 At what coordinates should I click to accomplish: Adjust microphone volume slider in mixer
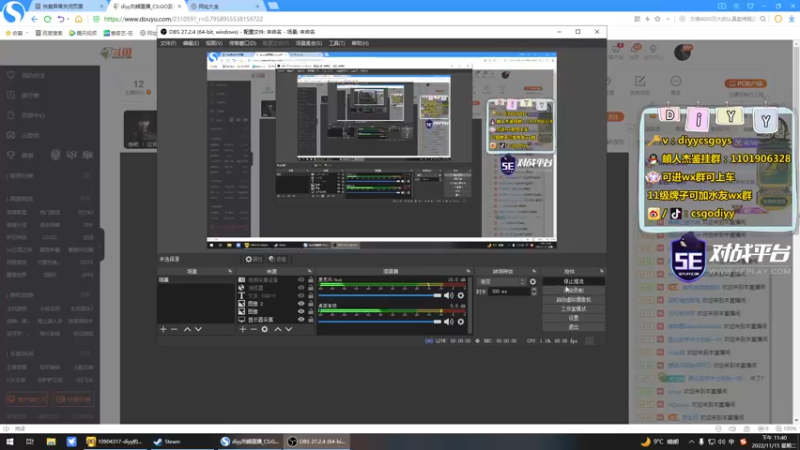tap(380, 295)
